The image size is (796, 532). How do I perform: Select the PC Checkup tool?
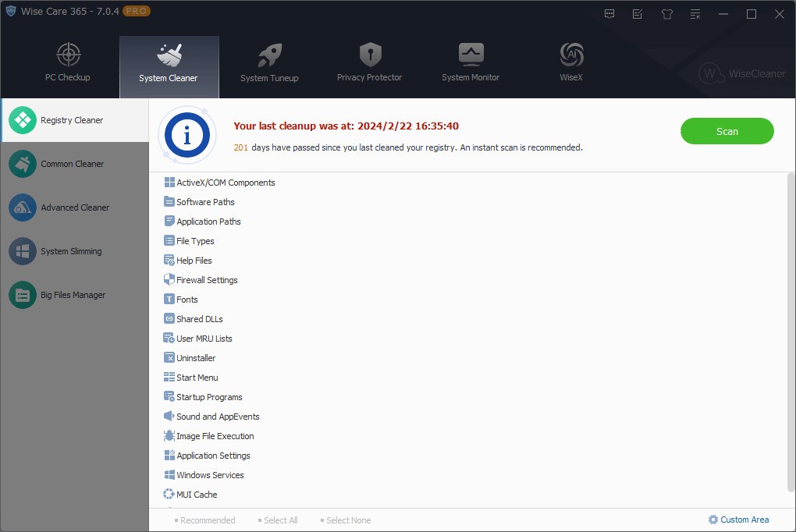[68, 62]
